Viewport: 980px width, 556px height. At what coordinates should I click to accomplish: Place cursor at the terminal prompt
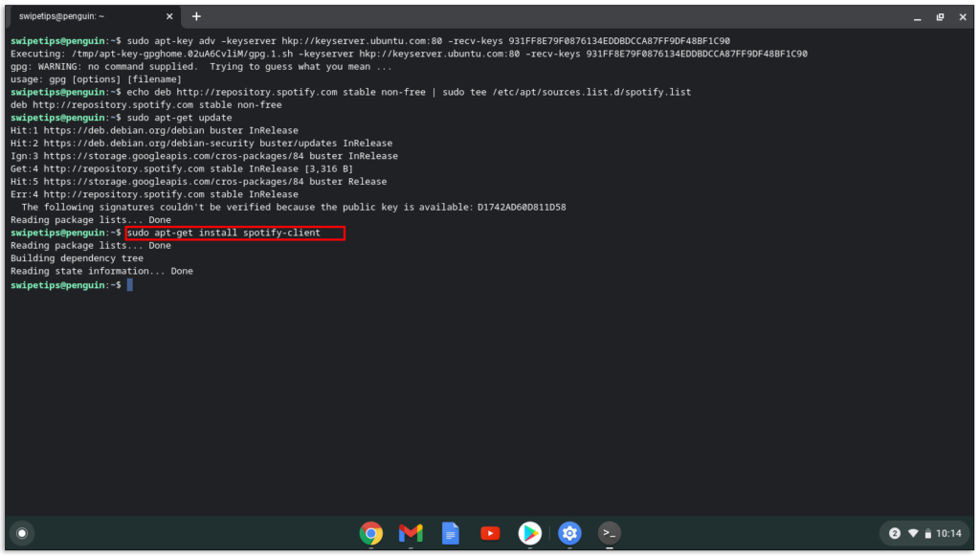click(130, 283)
